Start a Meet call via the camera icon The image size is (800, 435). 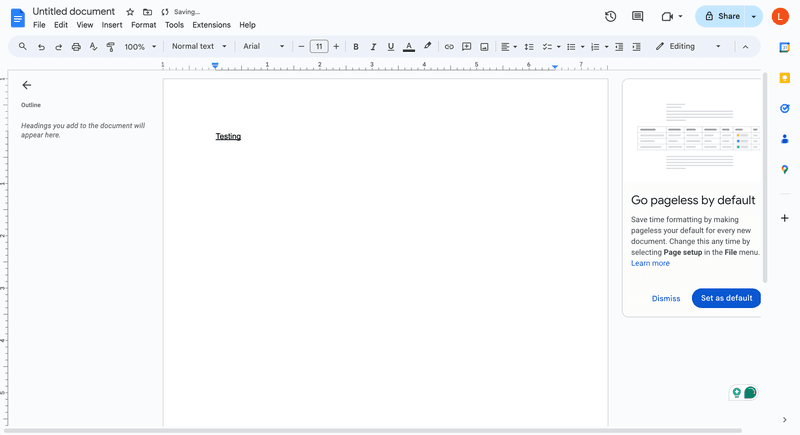(x=667, y=16)
